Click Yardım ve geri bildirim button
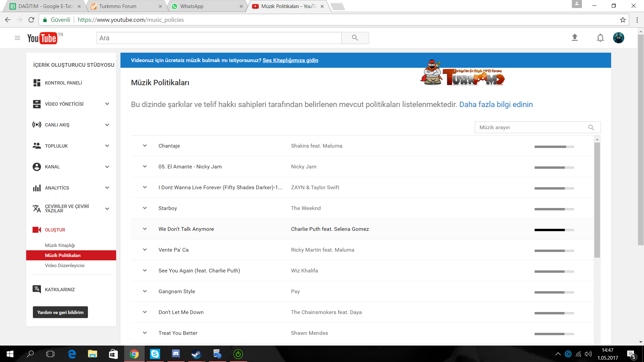This screenshot has height=362, width=644. click(60, 312)
